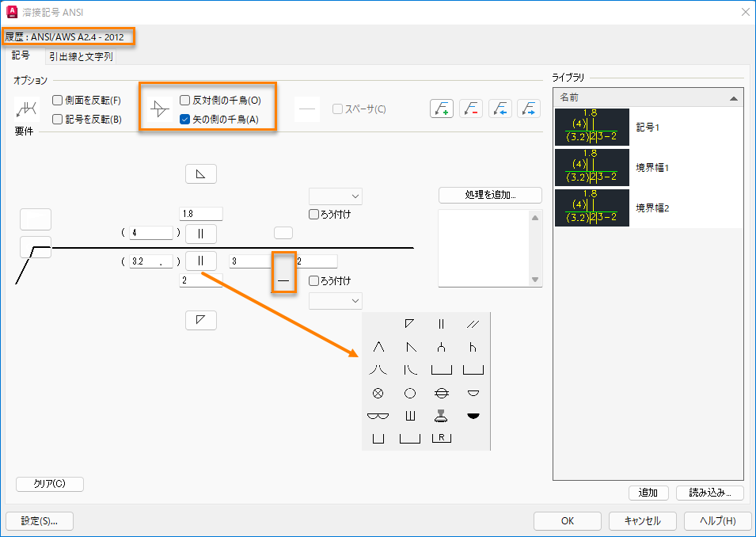Select the fillet weld symbol in the palette
The height and width of the screenshot is (537, 756).
[409, 324]
